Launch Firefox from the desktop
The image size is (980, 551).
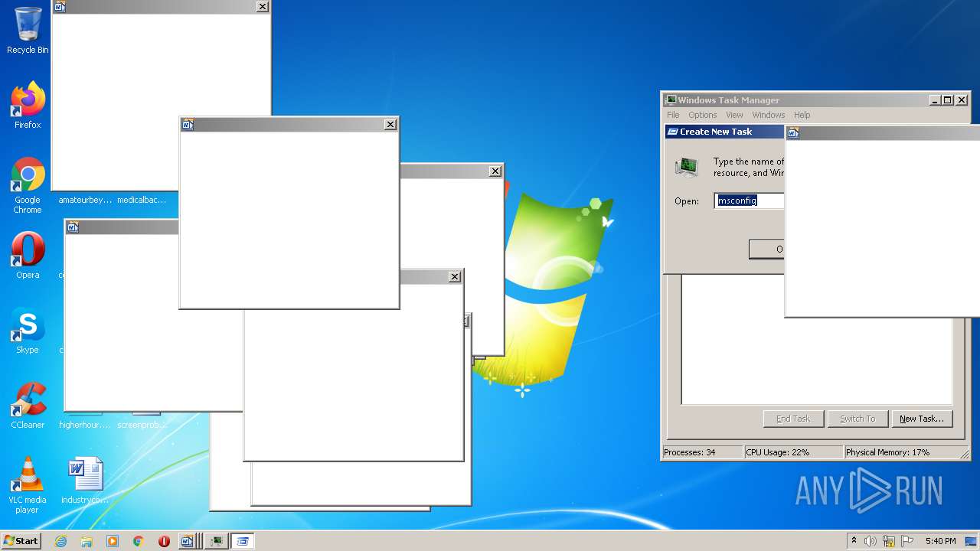tap(28, 106)
